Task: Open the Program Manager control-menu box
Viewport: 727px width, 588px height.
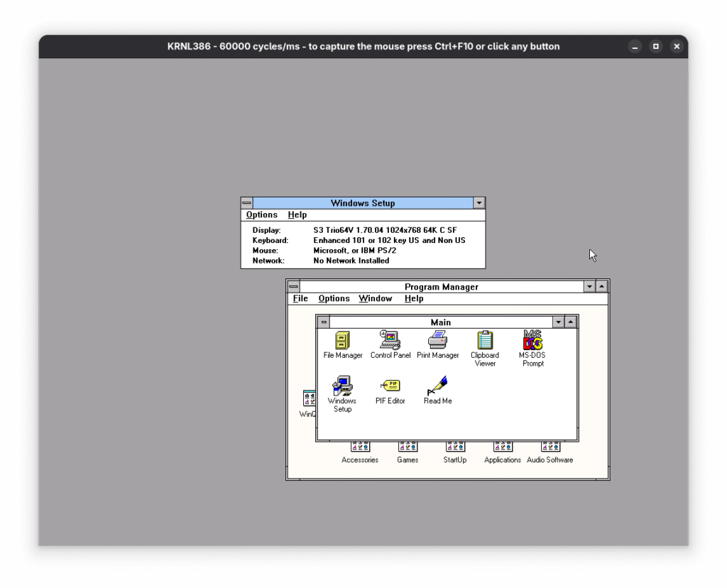Action: [293, 287]
